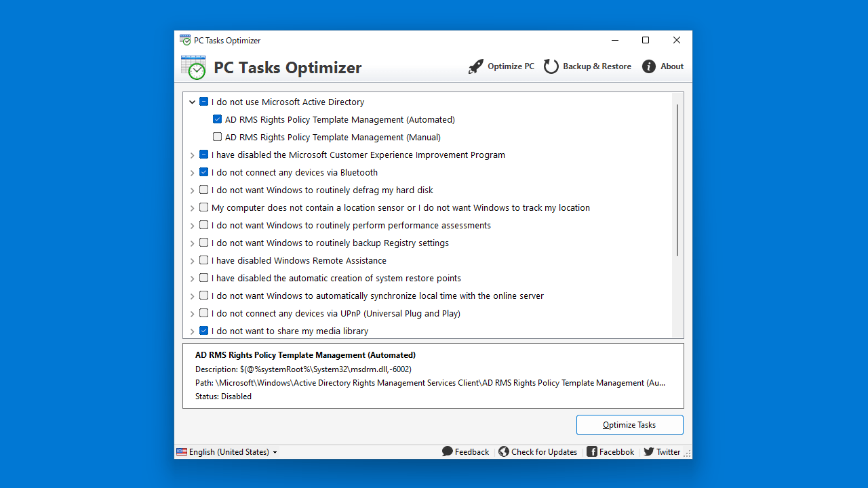Click the PC Tasks Optimizer calendar logo

click(x=193, y=68)
